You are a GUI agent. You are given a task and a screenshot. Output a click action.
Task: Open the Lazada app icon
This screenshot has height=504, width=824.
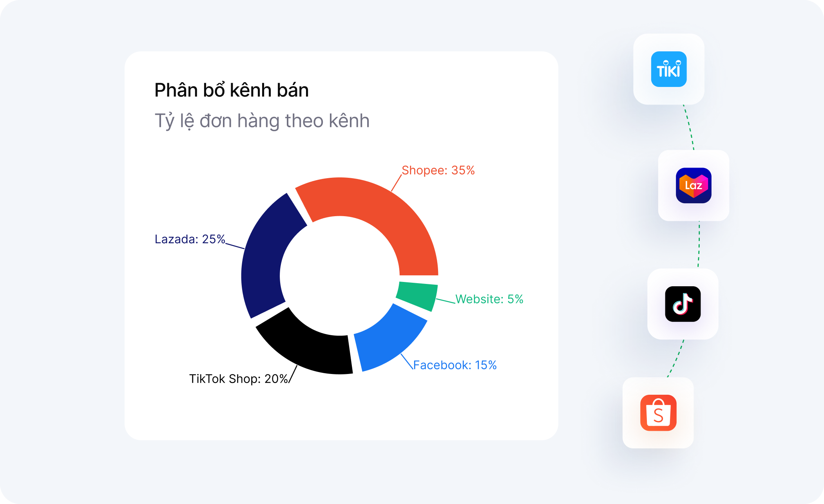tap(693, 185)
